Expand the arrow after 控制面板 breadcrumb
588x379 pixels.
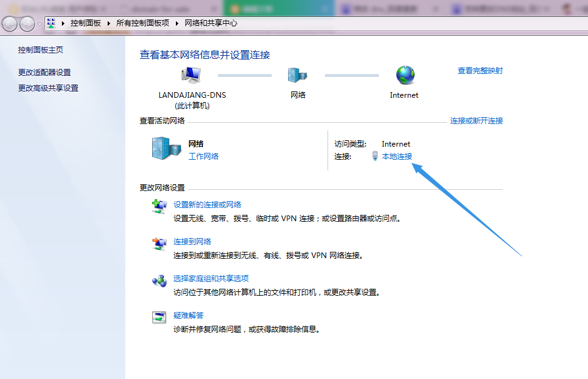tap(109, 23)
